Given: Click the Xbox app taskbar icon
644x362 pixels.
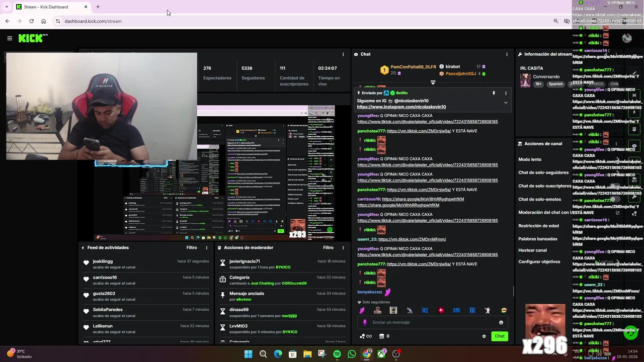Looking at the screenshot, I should 381,354.
